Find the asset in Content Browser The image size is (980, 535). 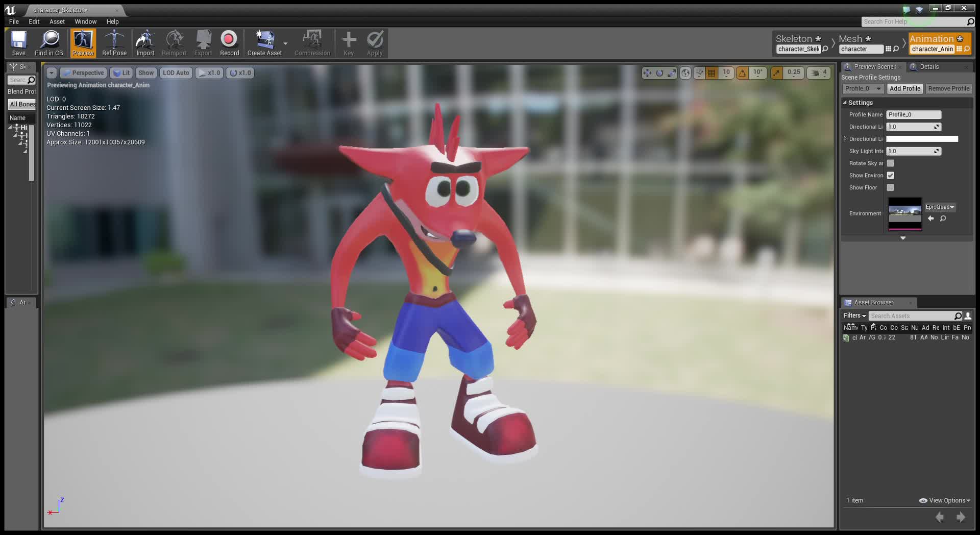click(49, 43)
